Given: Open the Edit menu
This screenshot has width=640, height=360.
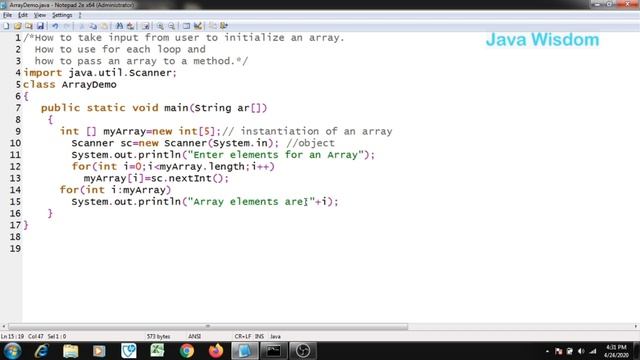Looking at the screenshot, I should pyautogui.click(x=23, y=15).
